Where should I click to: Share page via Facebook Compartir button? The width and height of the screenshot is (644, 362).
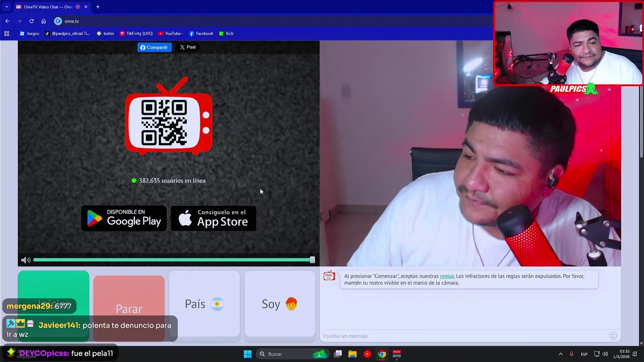click(x=154, y=47)
